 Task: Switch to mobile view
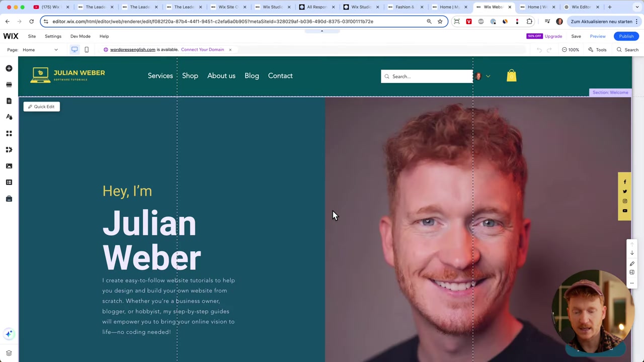click(87, 50)
